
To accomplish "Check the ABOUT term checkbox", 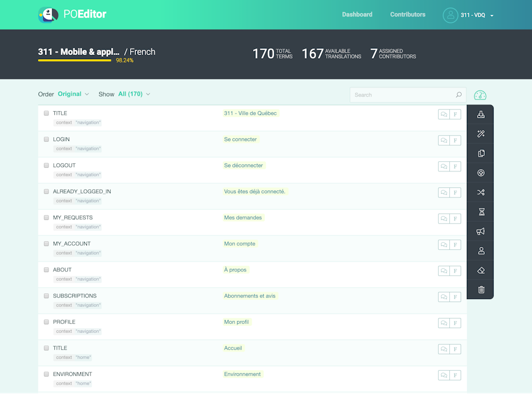I will pos(47,270).
